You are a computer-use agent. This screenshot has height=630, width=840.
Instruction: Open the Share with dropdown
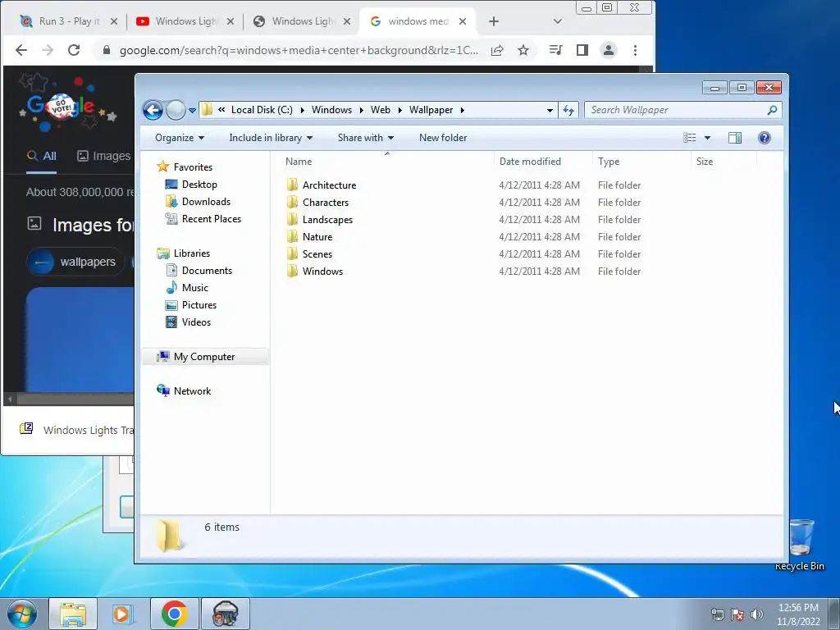coord(366,138)
